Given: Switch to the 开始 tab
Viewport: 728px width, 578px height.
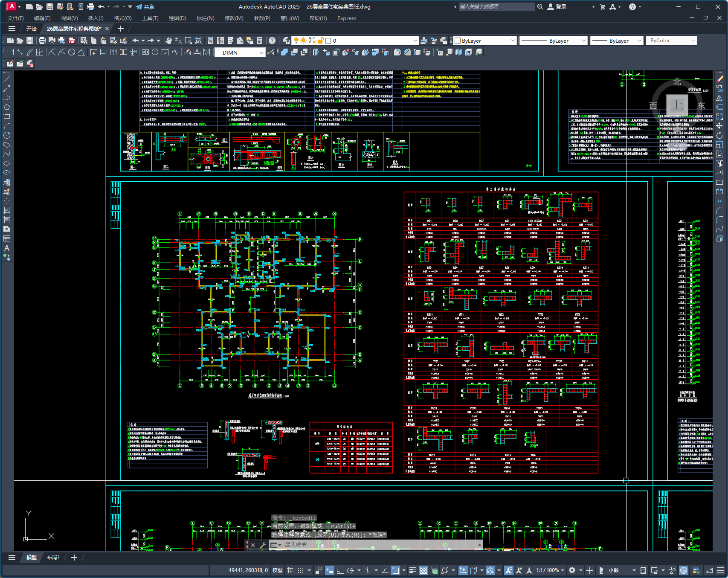Looking at the screenshot, I should [x=31, y=29].
